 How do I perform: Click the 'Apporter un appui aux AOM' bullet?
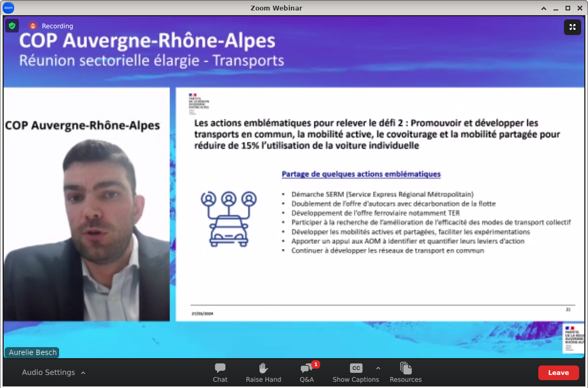[408, 241]
